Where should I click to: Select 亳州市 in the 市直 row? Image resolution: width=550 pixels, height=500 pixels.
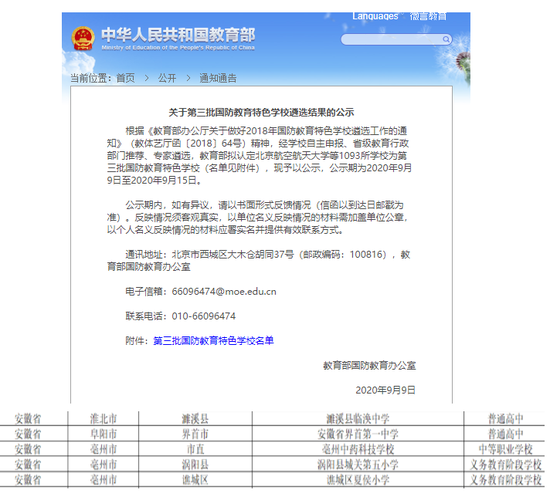point(103,449)
